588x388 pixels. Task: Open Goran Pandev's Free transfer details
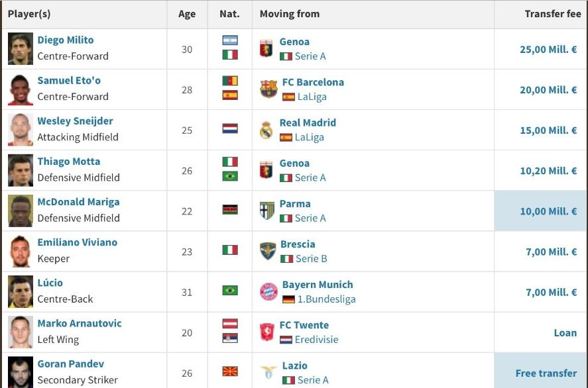[546, 373]
